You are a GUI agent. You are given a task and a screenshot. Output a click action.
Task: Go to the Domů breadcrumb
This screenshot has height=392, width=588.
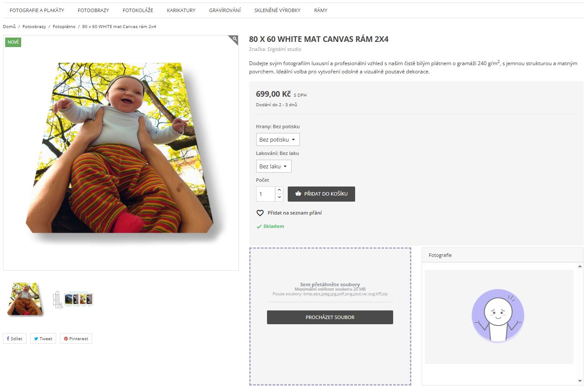9,27
